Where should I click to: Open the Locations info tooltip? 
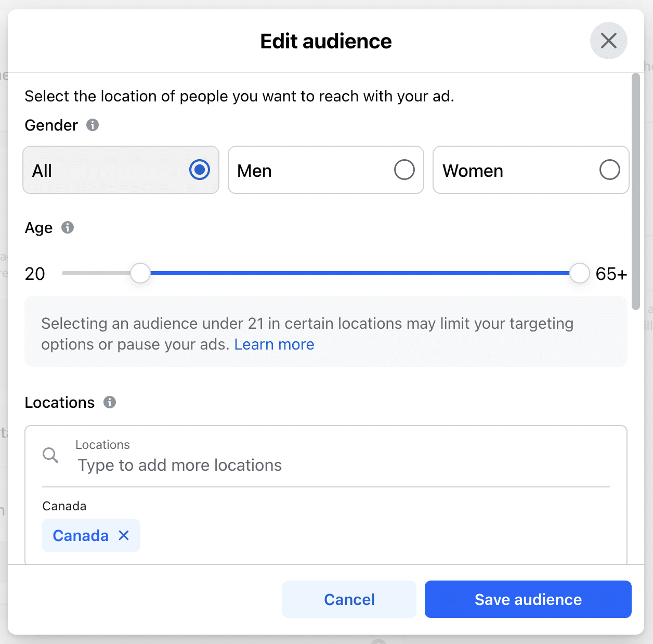pos(110,402)
